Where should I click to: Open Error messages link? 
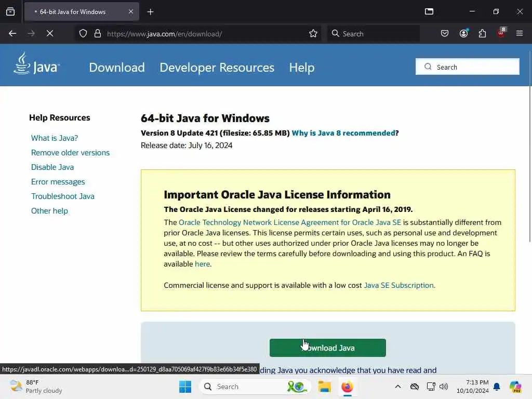(x=58, y=182)
